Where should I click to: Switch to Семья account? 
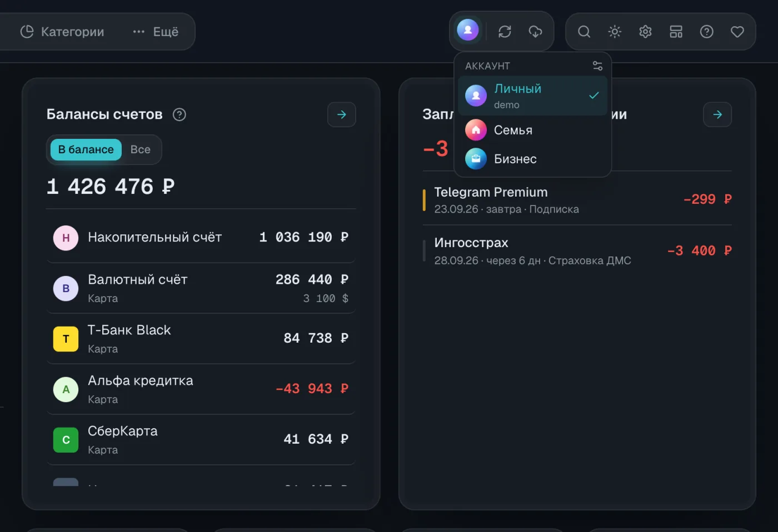click(532, 130)
